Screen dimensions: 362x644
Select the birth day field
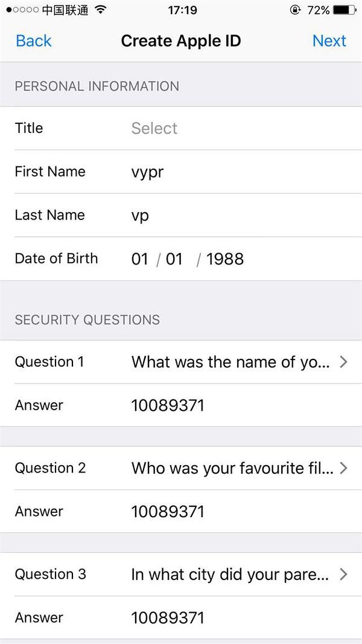tap(140, 259)
